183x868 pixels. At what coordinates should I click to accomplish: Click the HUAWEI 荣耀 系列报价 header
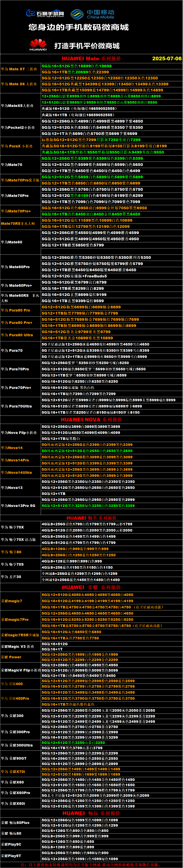click(91, 587)
